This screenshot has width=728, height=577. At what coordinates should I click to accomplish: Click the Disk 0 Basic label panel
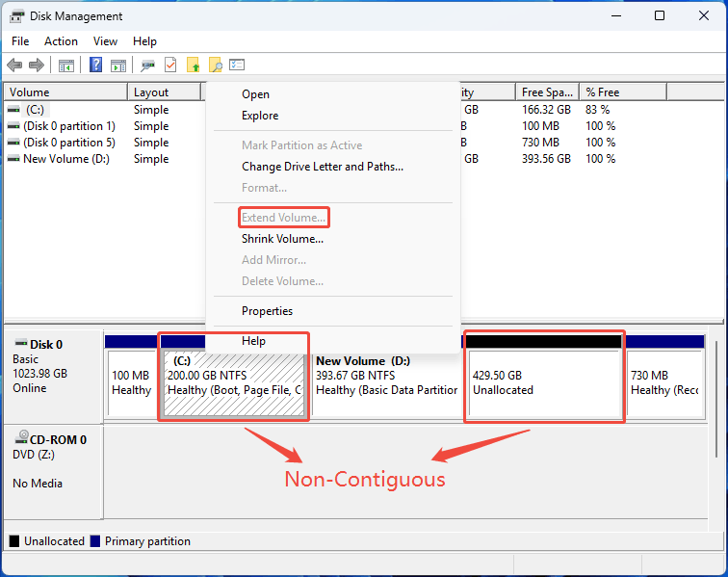pos(53,376)
